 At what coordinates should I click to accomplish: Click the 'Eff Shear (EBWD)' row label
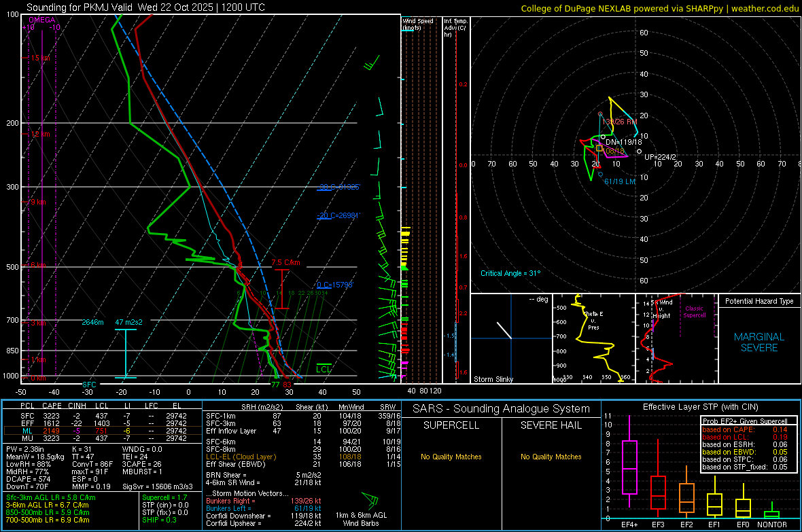[236, 465]
